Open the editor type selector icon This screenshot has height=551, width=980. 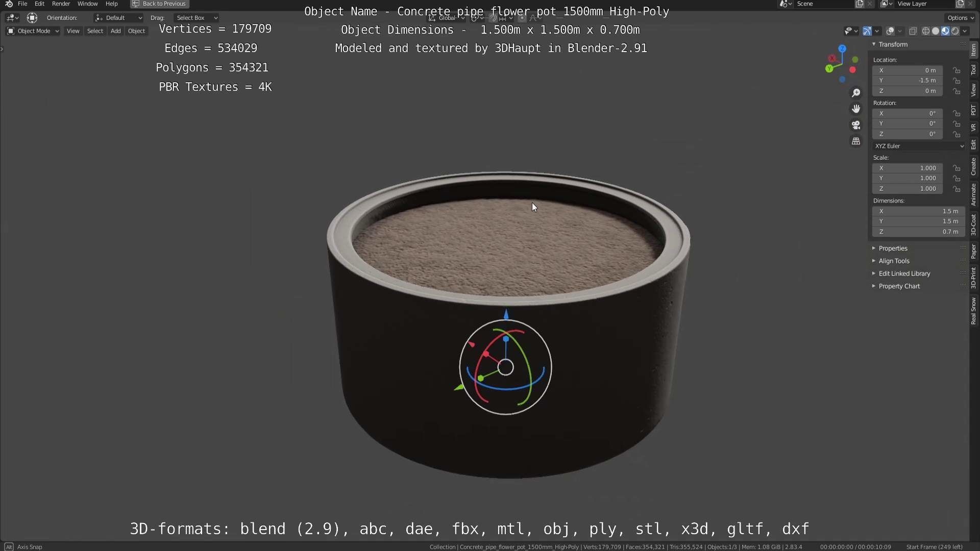click(12, 18)
